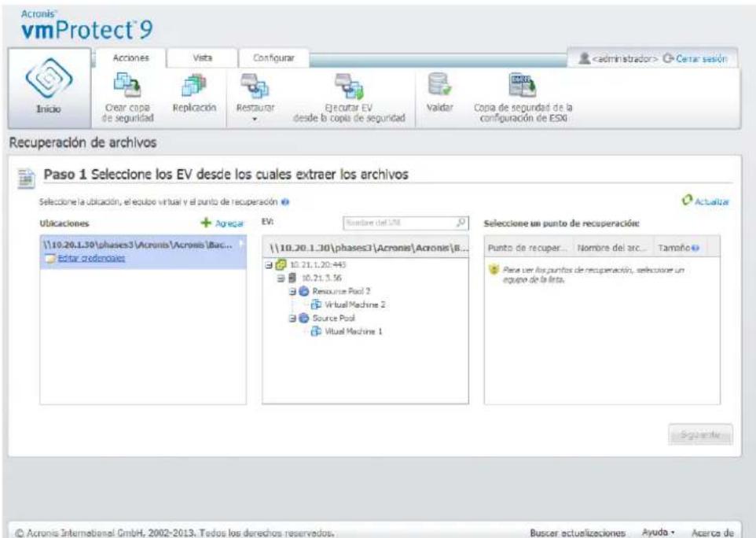Viewport: 756px width, 538px height.
Task: Click the 10.21.3.56 host server icon
Action: [292, 278]
